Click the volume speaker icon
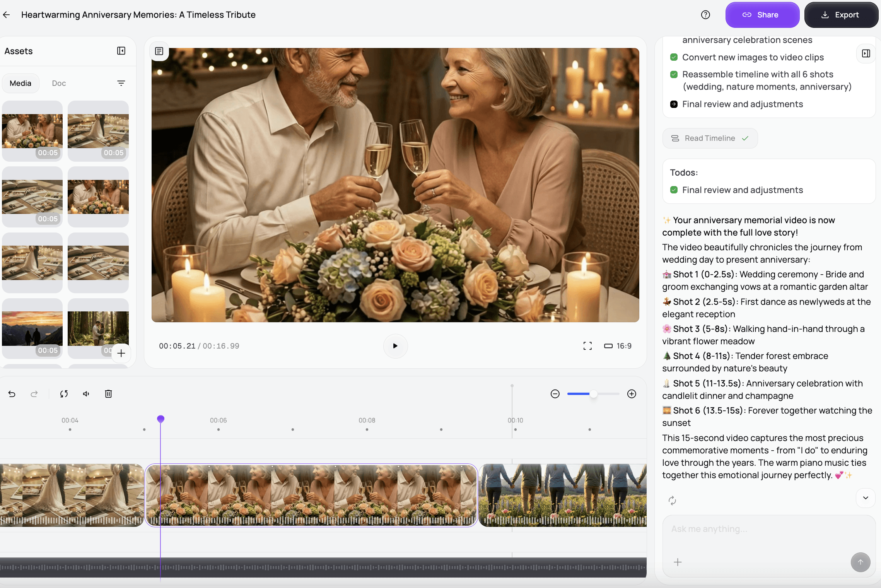This screenshot has height=588, width=881. pyautogui.click(x=86, y=394)
